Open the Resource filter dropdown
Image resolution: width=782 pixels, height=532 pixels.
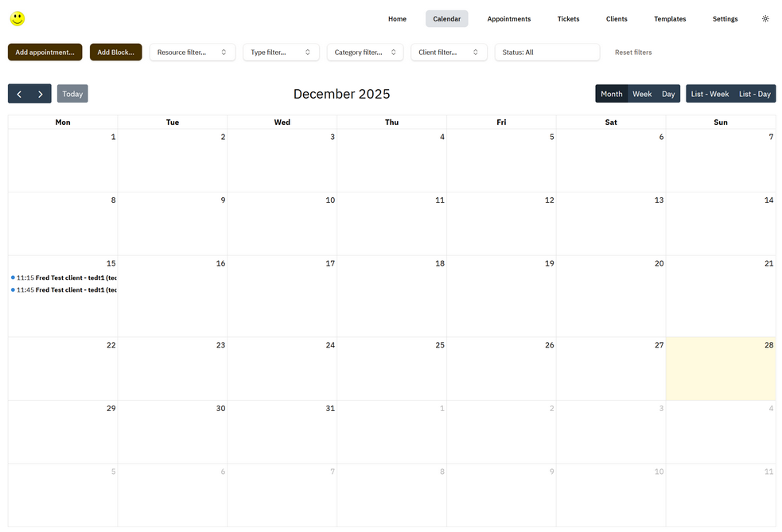(193, 52)
